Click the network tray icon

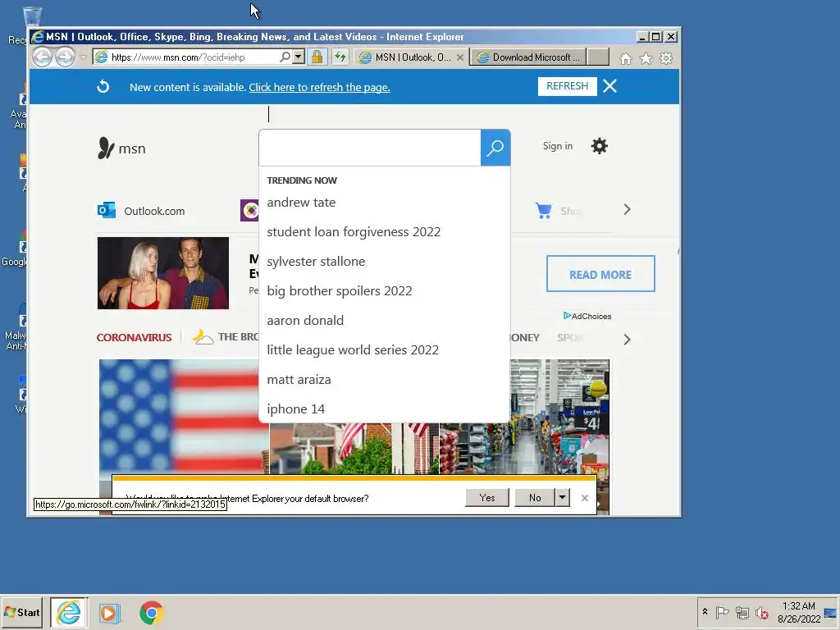(x=742, y=612)
